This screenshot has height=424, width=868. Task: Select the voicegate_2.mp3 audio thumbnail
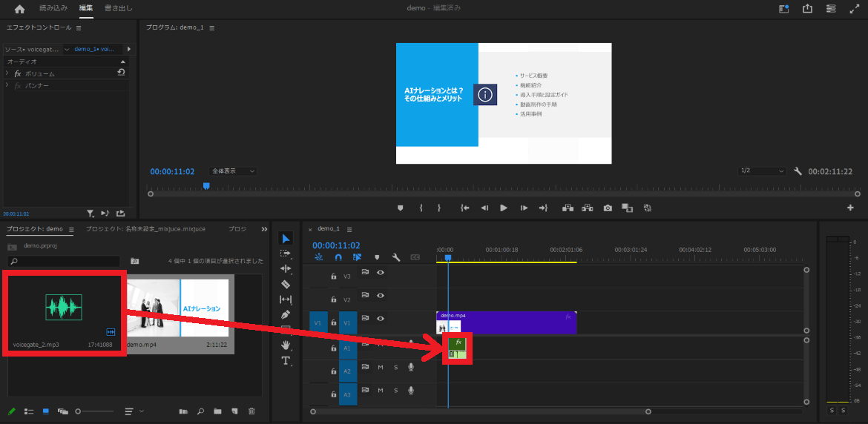pyautogui.click(x=65, y=307)
